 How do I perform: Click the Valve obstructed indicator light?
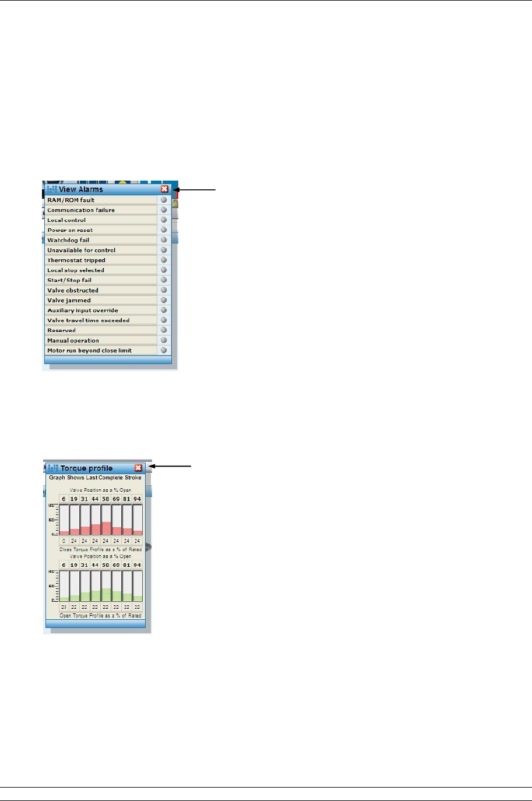pos(164,290)
